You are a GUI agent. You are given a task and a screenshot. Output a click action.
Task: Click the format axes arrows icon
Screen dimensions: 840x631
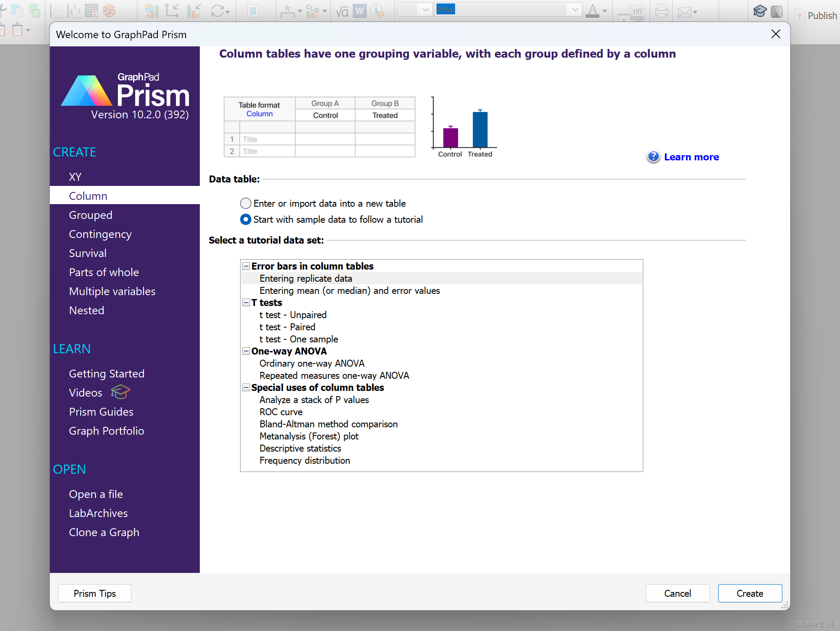(172, 10)
